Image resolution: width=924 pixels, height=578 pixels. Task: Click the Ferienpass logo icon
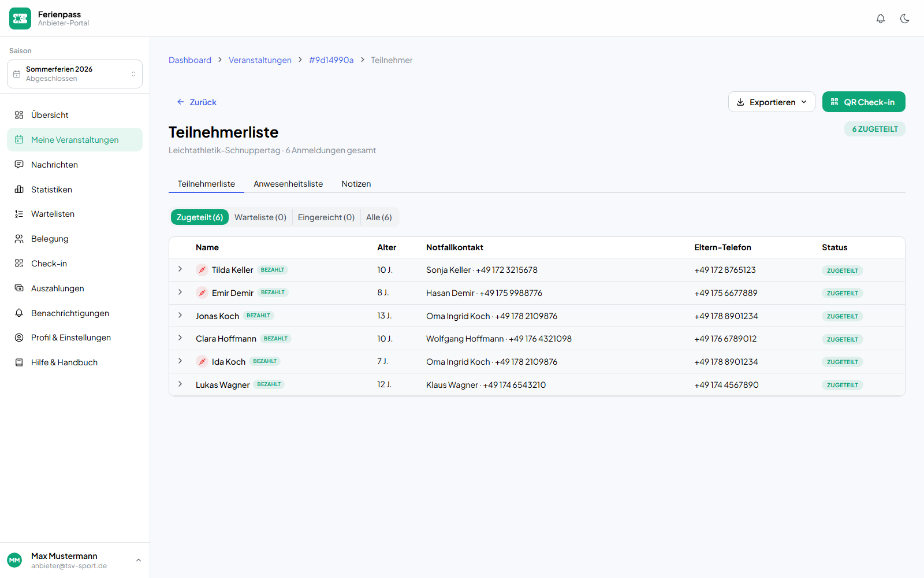20,18
